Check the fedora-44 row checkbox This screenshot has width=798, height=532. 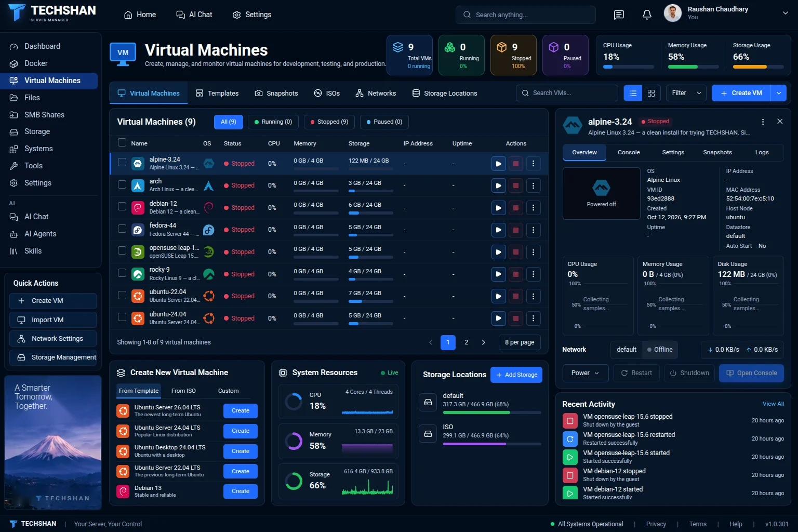coord(122,229)
